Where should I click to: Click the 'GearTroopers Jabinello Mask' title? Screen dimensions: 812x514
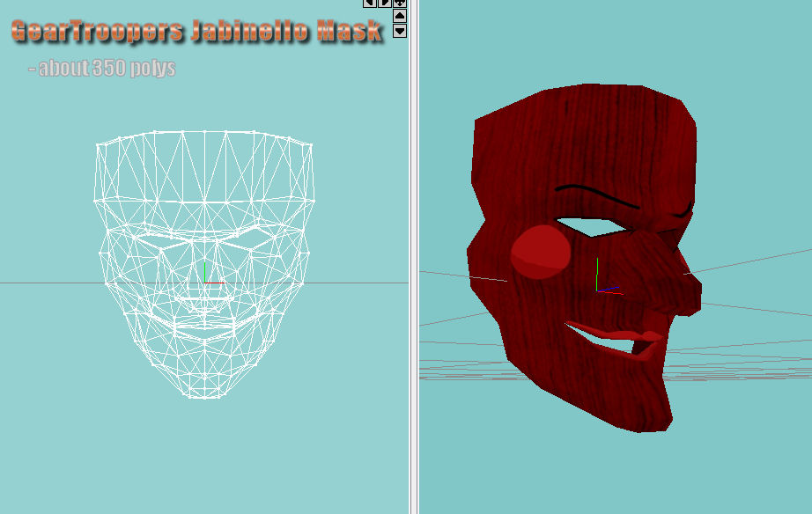tap(197, 32)
